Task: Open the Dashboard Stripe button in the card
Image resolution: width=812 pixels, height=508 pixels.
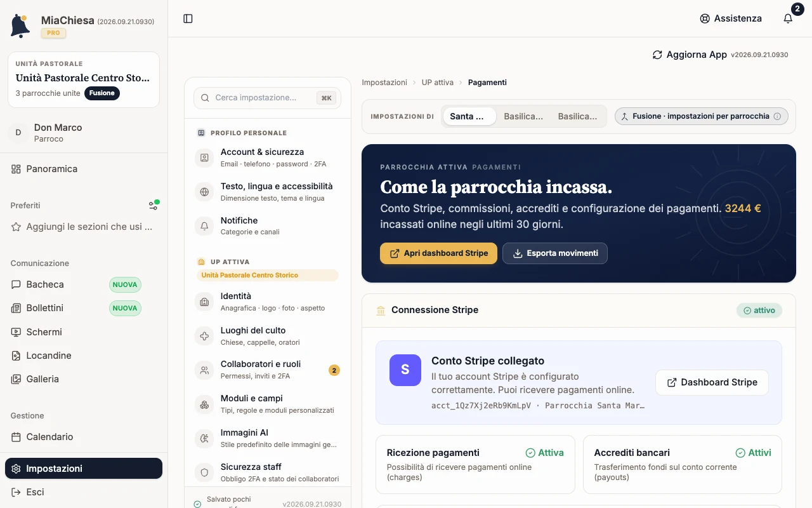Action: pyautogui.click(x=712, y=382)
